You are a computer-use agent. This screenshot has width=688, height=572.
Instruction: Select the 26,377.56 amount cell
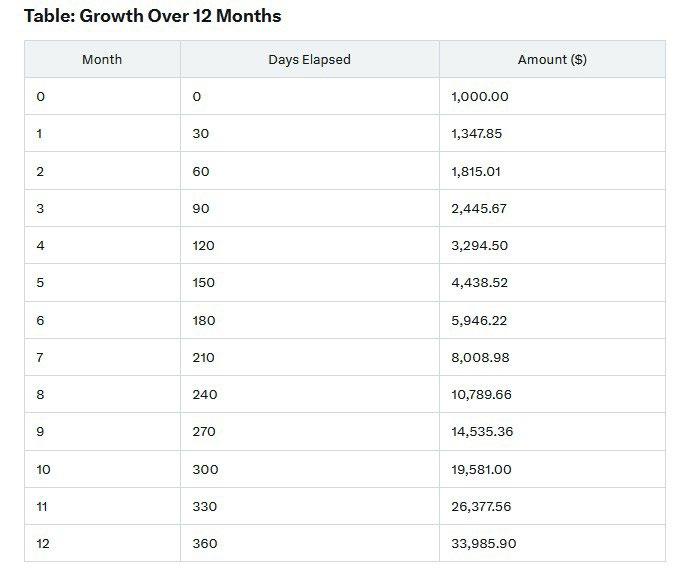[482, 507]
